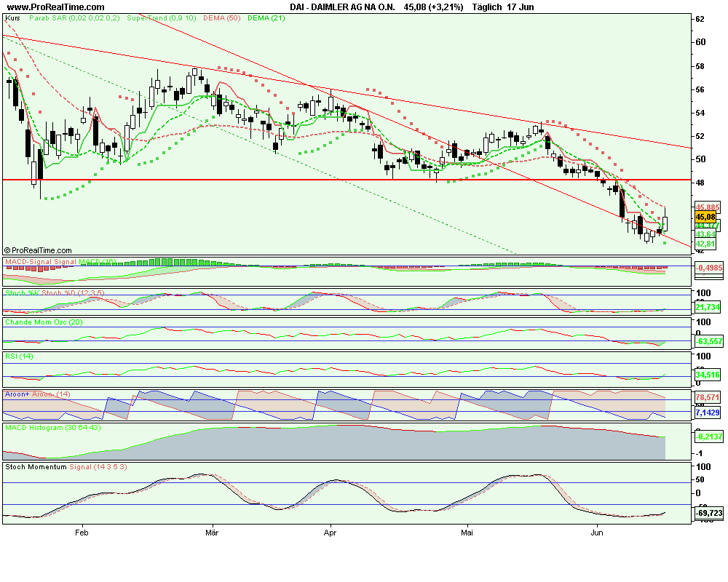Click the Apr month on time axis

point(330,533)
